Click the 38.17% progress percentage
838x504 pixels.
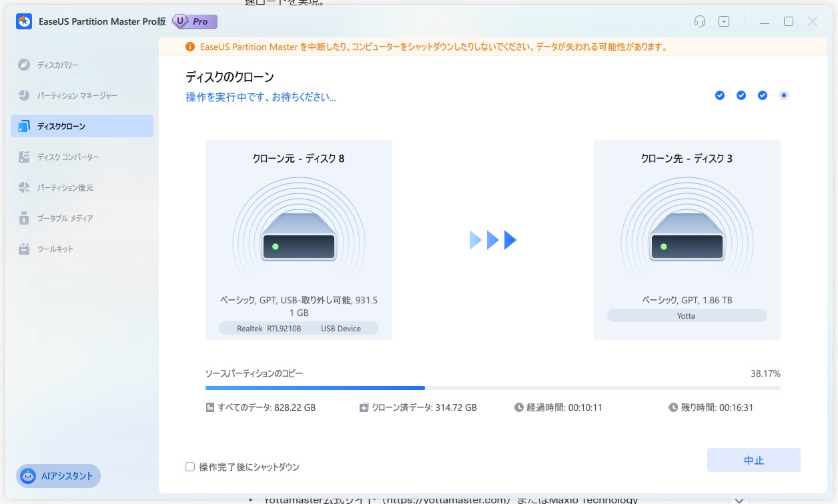(765, 373)
